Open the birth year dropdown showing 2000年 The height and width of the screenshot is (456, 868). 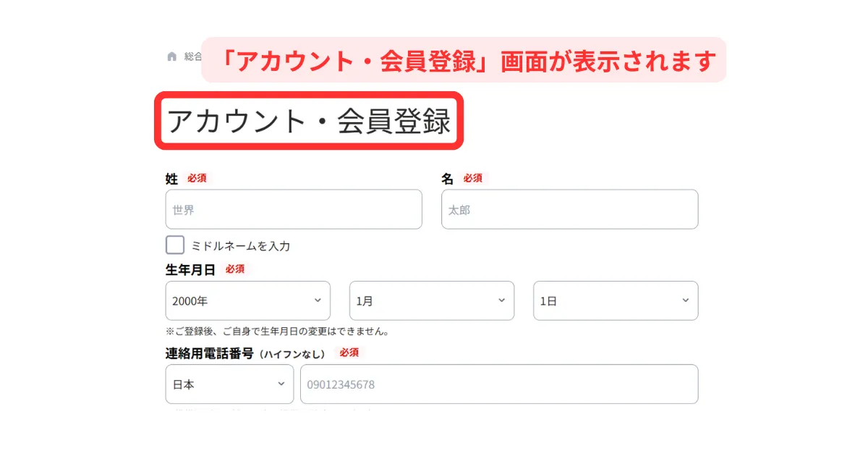pos(247,300)
